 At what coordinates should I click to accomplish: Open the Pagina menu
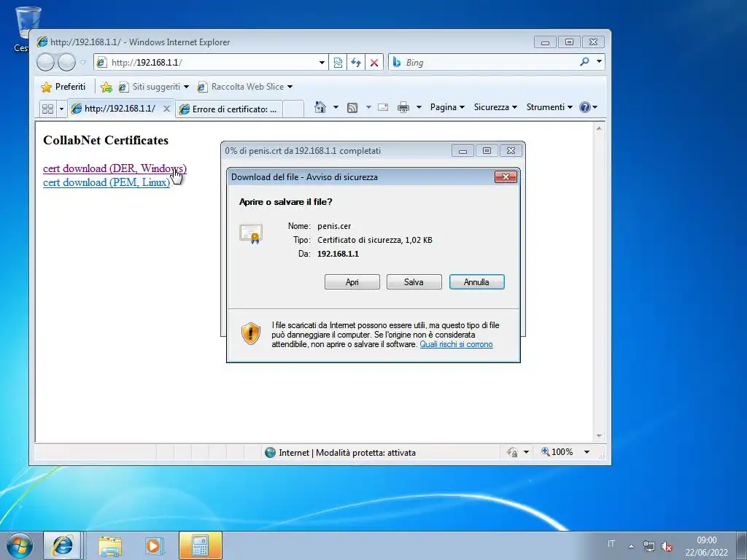(447, 107)
